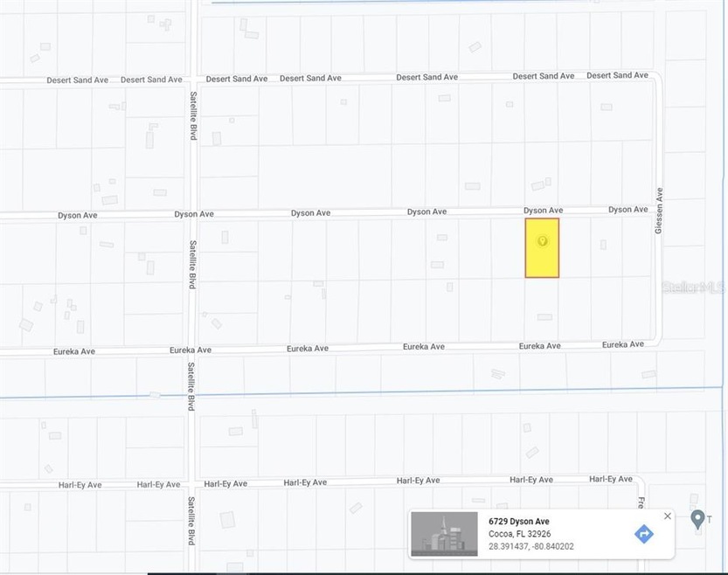The height and width of the screenshot is (575, 728).
Task: Click the "Giessen Ave" street label
Action: click(658, 211)
